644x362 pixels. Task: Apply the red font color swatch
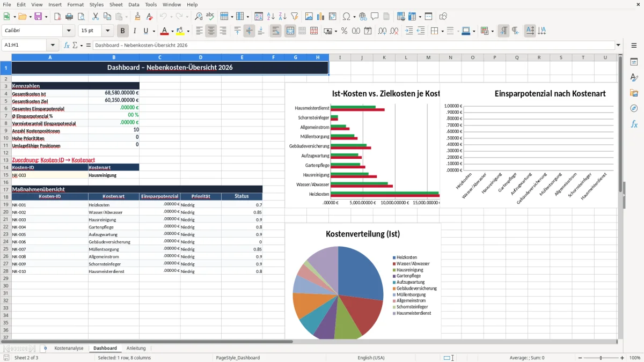(x=165, y=31)
